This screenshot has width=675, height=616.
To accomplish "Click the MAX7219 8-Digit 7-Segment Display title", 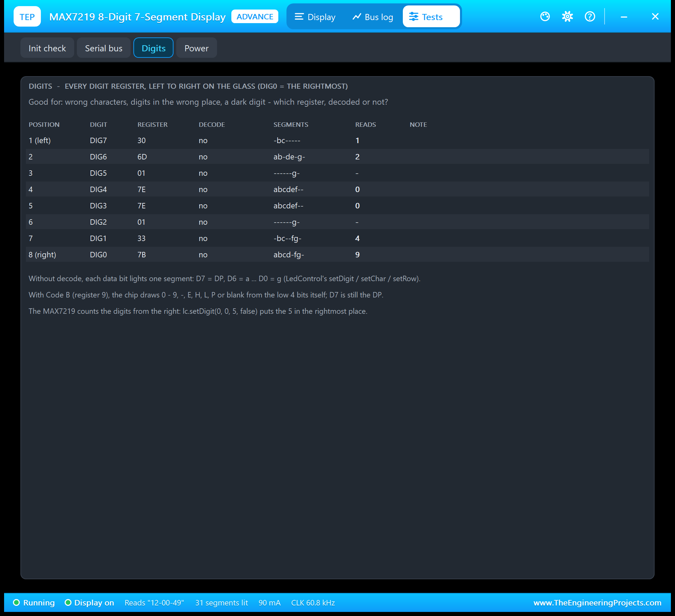I will pos(137,17).
